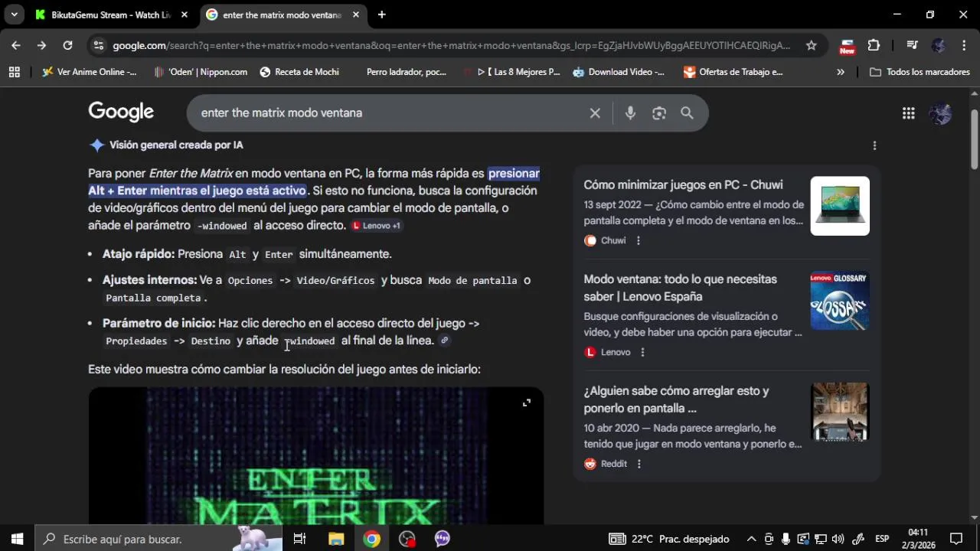Open AI overview three-dot options

[x=874, y=145]
